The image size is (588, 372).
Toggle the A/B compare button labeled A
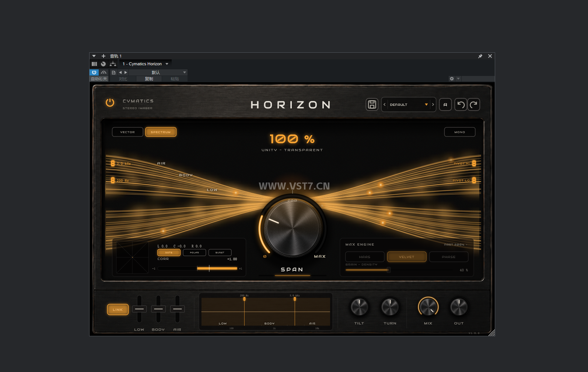tap(445, 104)
